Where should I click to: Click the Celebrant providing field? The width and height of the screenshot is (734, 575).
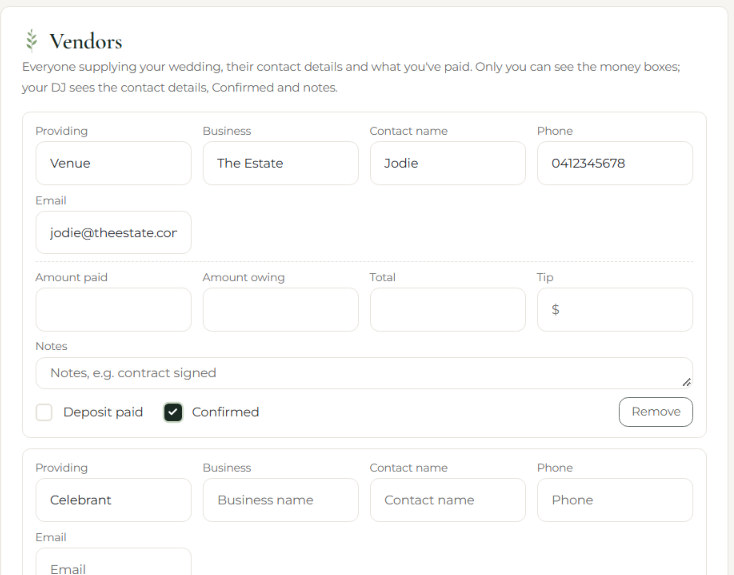click(113, 500)
